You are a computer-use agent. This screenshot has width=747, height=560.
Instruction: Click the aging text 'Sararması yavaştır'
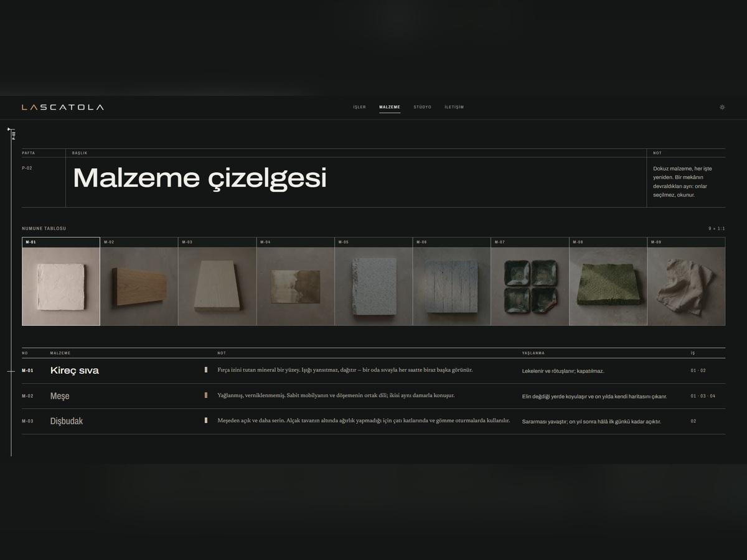coord(591,422)
